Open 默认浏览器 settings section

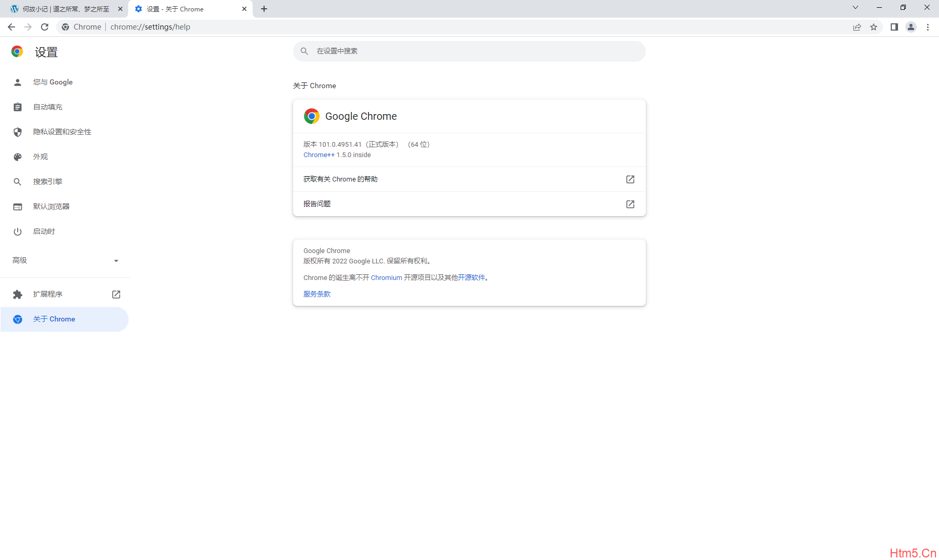point(64,206)
